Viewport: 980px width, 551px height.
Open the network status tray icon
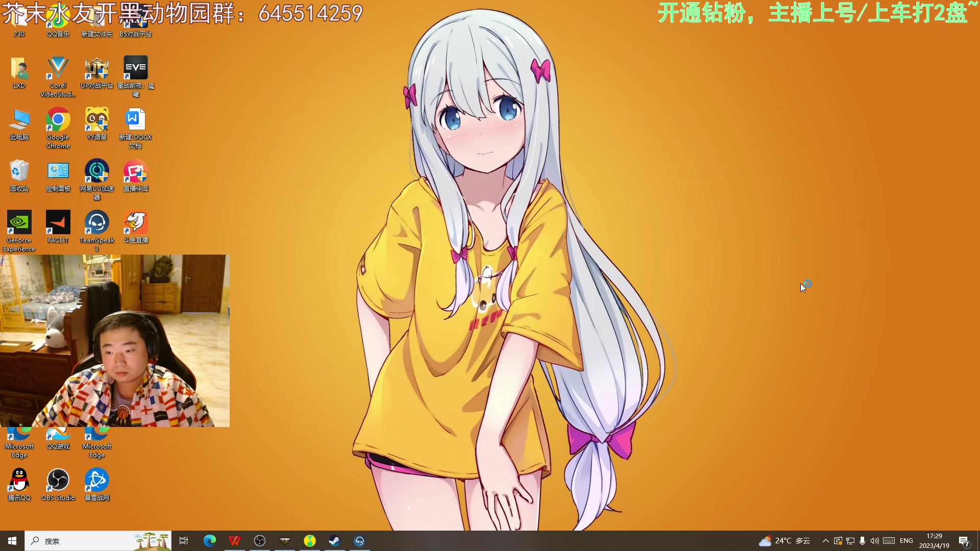(x=850, y=541)
